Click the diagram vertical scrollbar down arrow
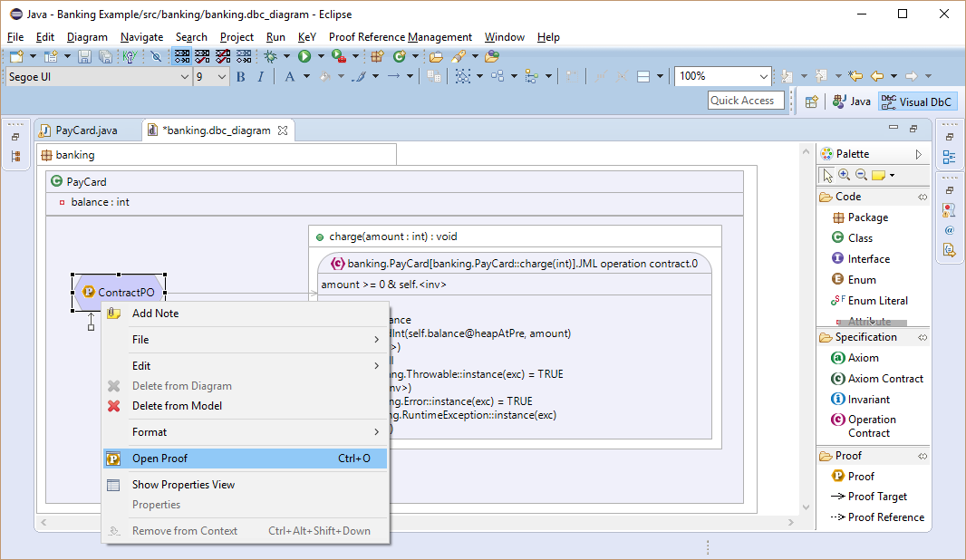The width and height of the screenshot is (966, 560). tap(806, 507)
